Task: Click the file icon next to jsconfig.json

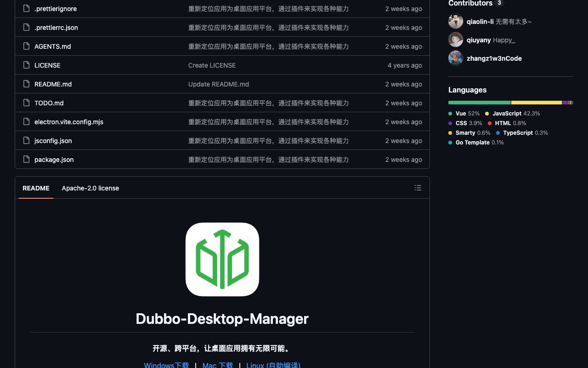Action: [x=26, y=140]
